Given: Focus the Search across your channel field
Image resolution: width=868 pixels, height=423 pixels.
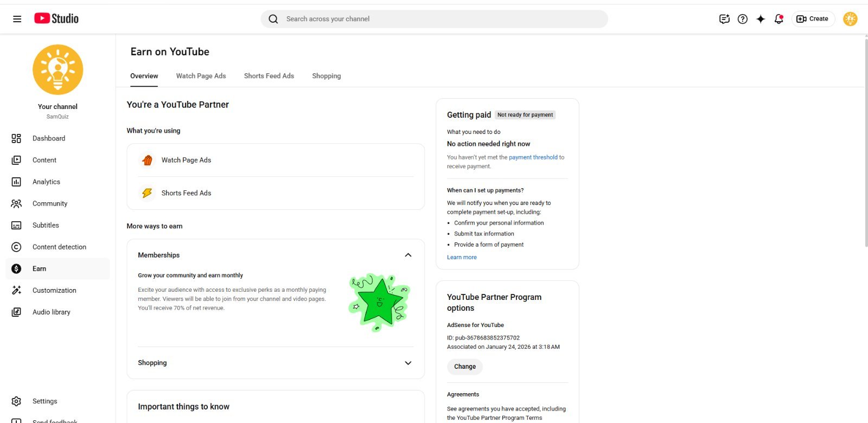Looking at the screenshot, I should (434, 19).
